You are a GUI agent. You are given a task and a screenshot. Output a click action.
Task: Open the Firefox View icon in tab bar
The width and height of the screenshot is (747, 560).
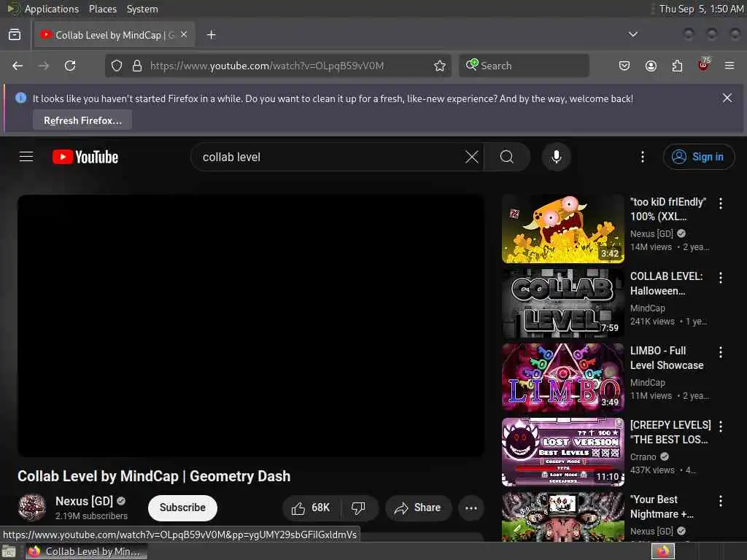click(15, 35)
